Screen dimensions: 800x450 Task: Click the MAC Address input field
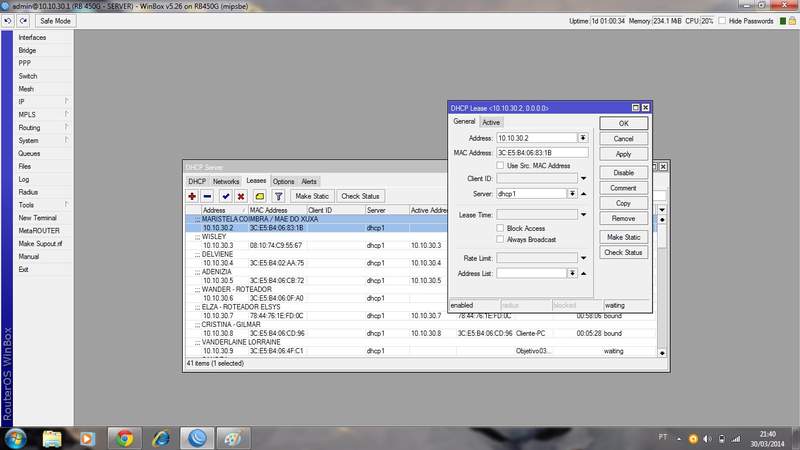(x=542, y=152)
